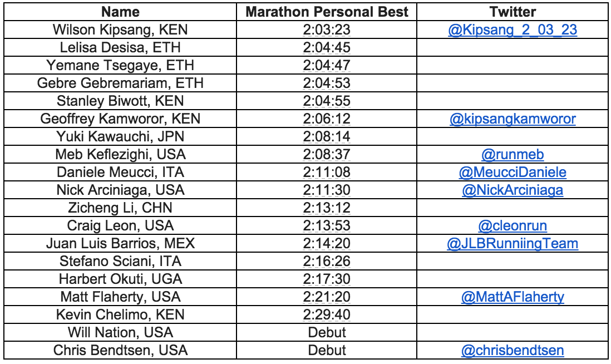Select the Yuki Kawauchi, JPN cell
The image size is (611, 364).
121,137
